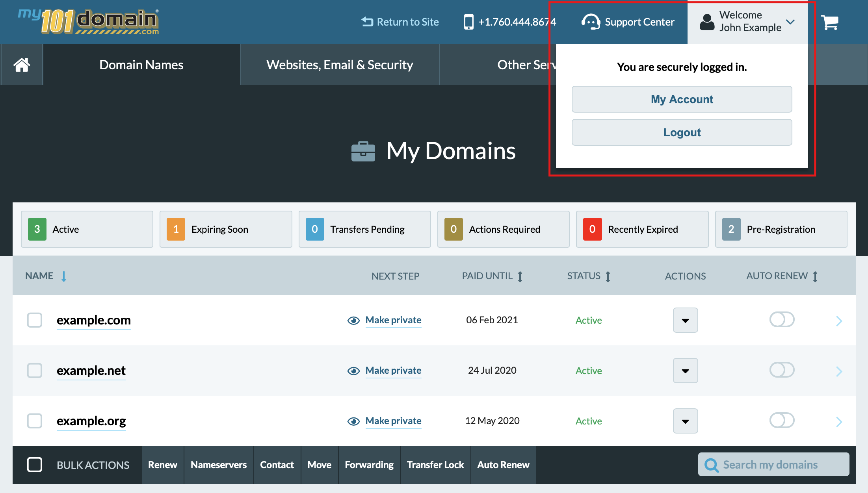Check the checkbox next to example.org
This screenshot has height=493, width=868.
click(35, 421)
